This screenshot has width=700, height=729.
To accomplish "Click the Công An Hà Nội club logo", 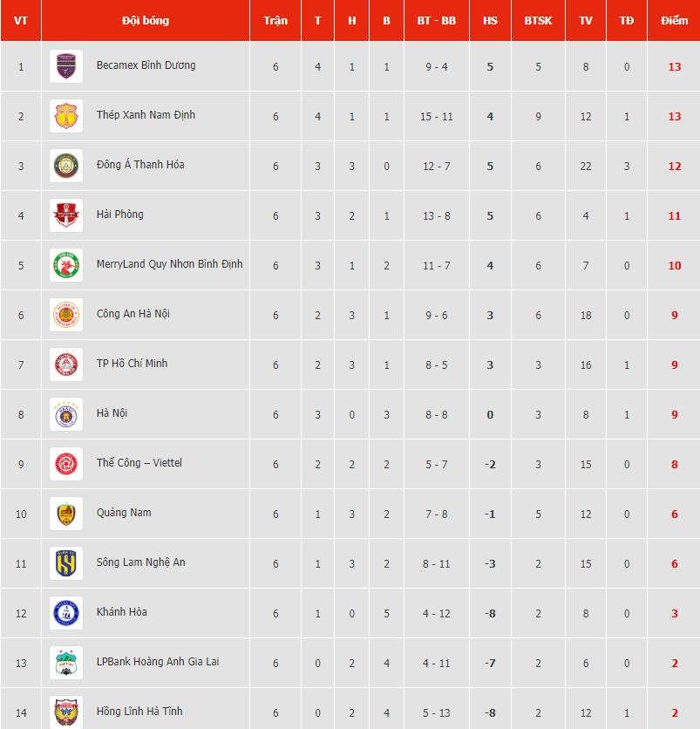I will 66,315.
